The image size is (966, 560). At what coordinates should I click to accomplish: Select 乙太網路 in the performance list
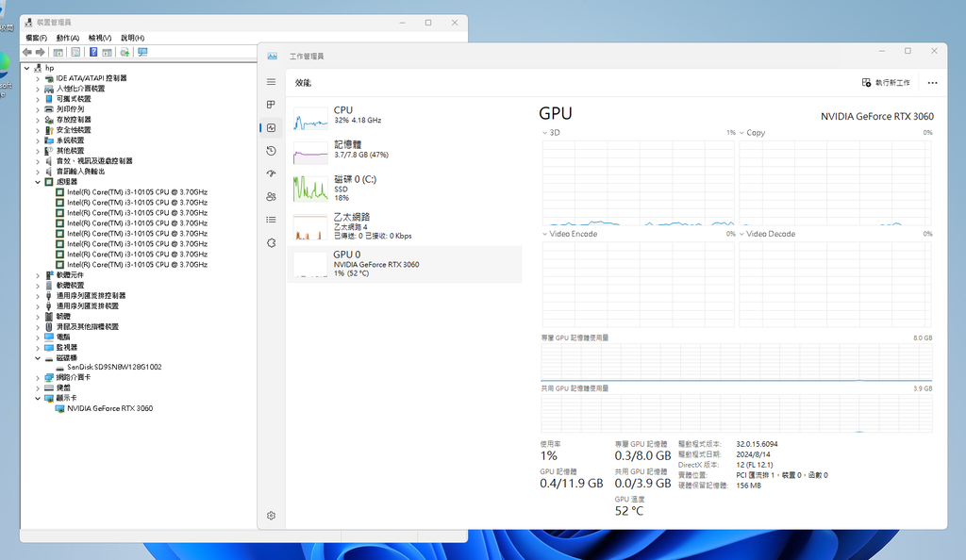click(405, 226)
